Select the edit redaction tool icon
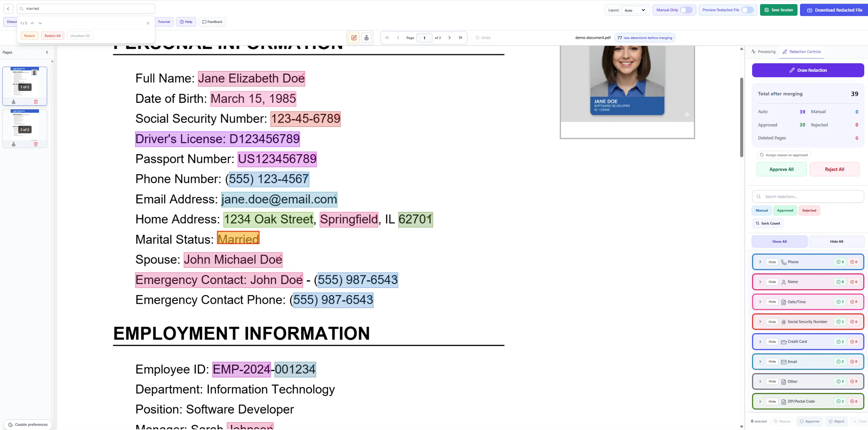Screen dimensions: 868x430 pyautogui.click(x=354, y=38)
